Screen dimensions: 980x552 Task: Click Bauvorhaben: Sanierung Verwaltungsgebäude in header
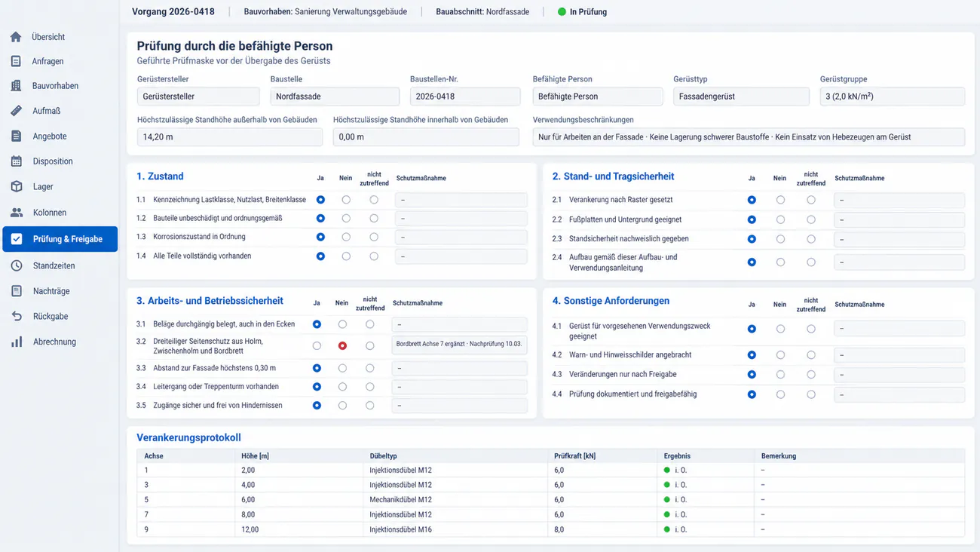tap(326, 12)
